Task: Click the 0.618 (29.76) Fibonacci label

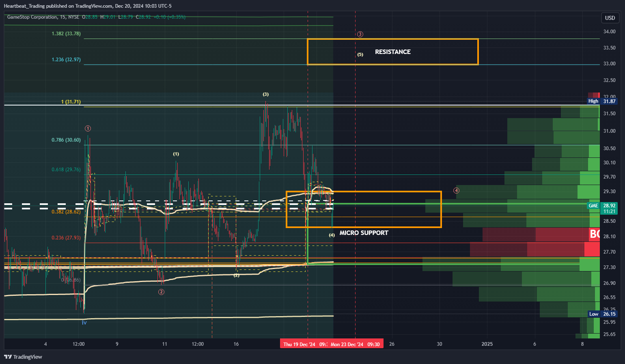Action: point(66,170)
